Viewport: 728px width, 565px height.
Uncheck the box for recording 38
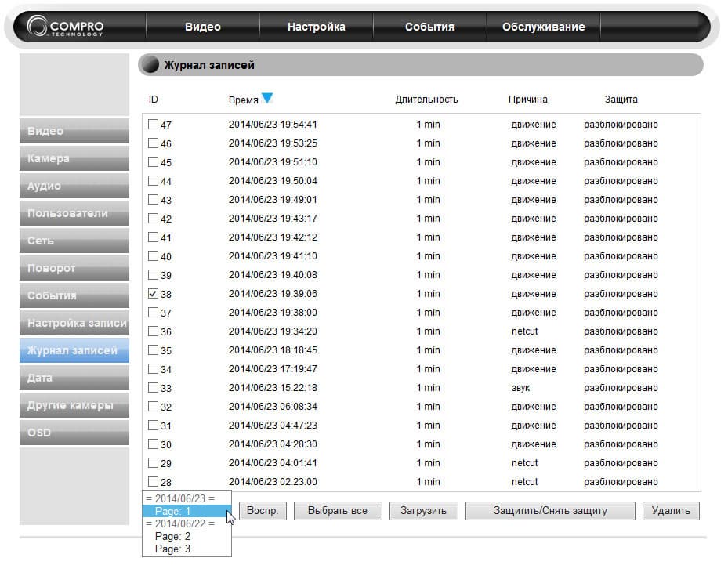pyautogui.click(x=153, y=293)
